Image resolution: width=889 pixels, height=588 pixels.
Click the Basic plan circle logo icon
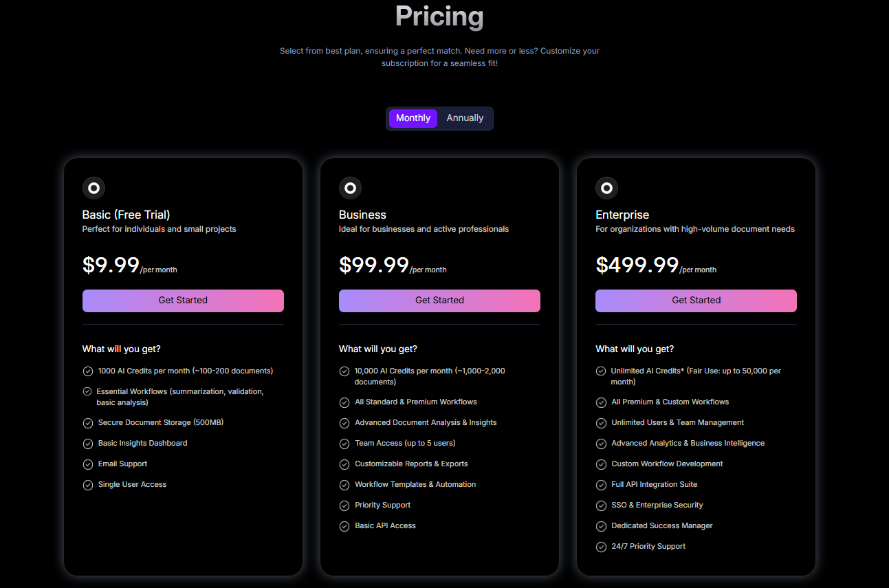pos(94,188)
